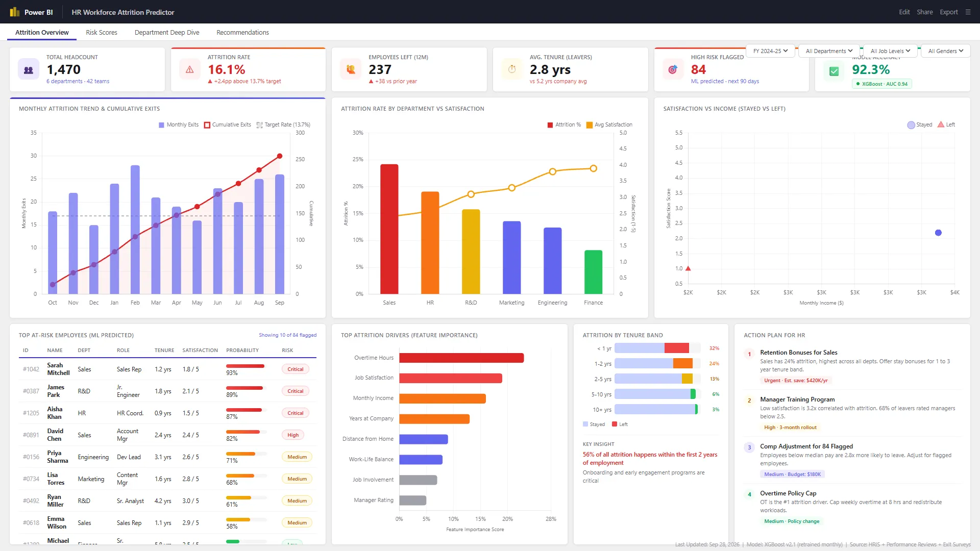
Task: Open the All Job Levels filter dropdown
Action: (890, 51)
